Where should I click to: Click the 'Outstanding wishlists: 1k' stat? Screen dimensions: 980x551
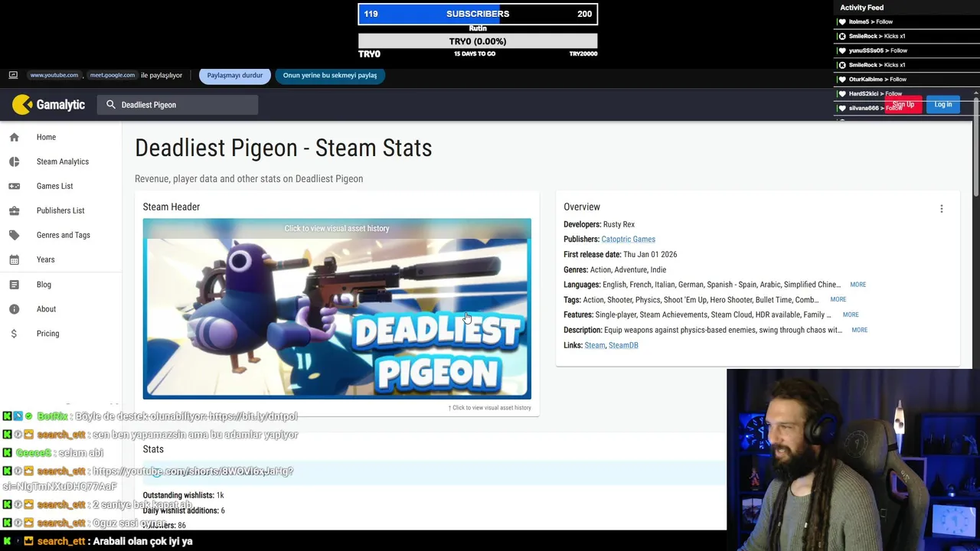[183, 496]
